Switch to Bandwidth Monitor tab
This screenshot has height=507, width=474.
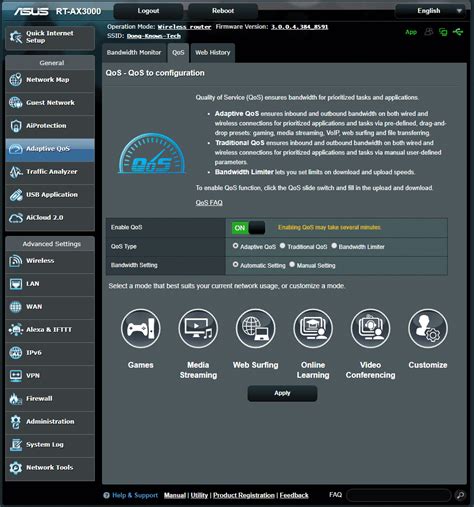134,53
